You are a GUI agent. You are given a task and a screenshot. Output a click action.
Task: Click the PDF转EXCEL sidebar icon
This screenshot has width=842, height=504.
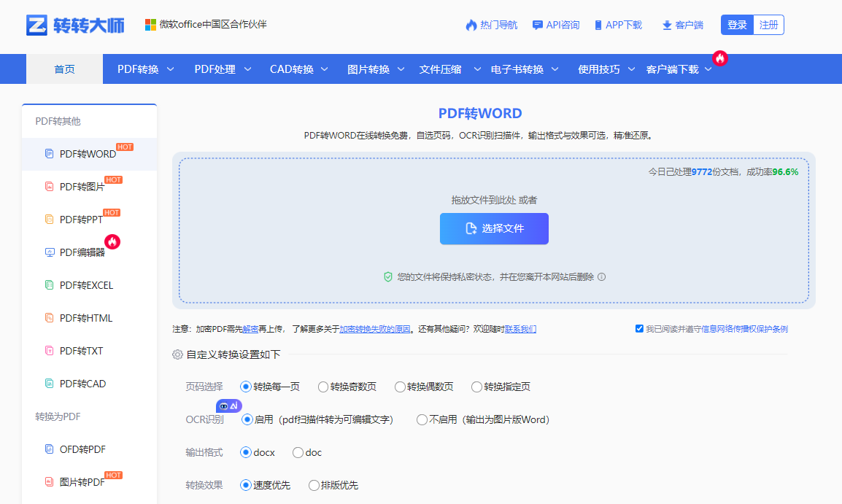point(50,285)
